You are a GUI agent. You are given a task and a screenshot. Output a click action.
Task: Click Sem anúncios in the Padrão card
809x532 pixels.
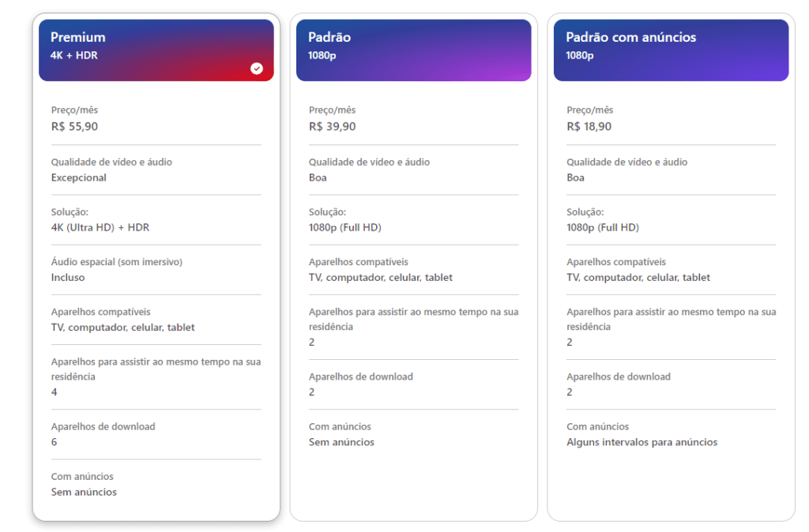coord(341,442)
